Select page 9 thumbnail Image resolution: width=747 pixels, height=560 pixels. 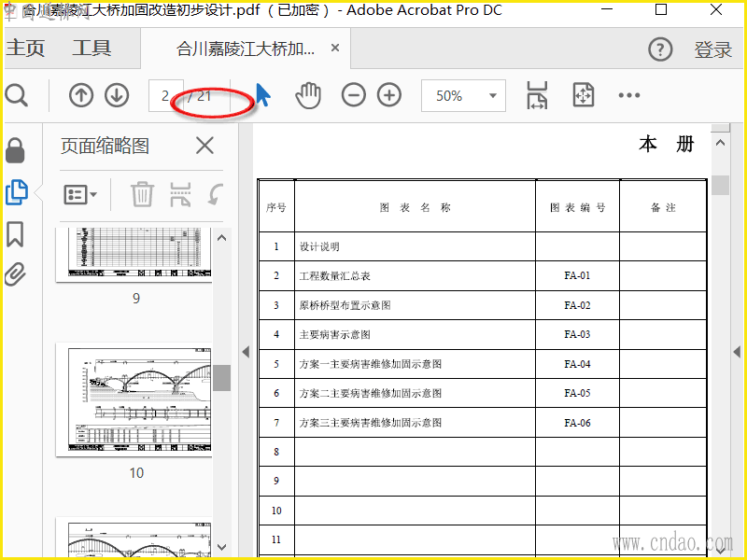click(134, 255)
